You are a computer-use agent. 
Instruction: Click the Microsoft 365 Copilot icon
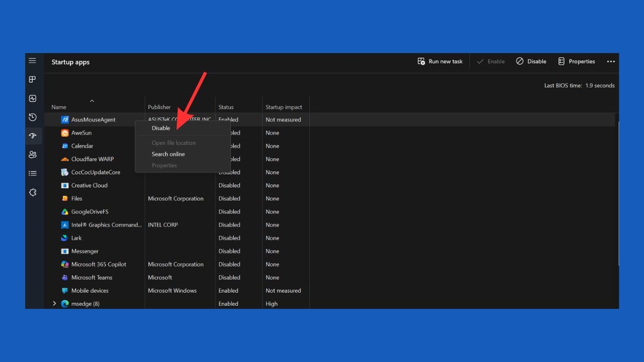(65, 264)
